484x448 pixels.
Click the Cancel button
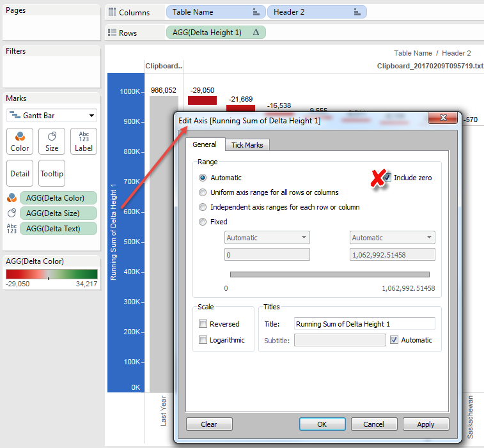click(374, 424)
